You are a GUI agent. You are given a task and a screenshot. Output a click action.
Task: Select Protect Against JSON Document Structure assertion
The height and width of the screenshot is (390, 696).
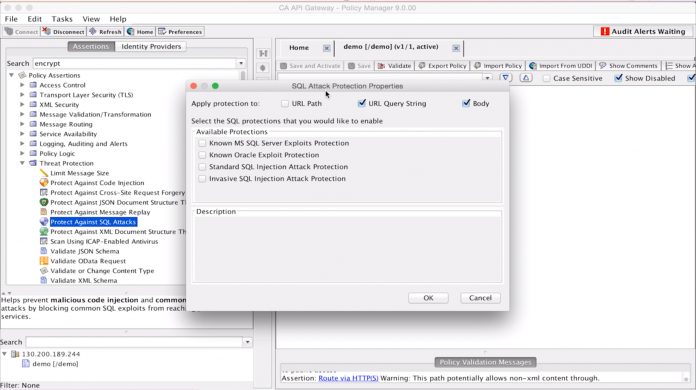[x=117, y=202]
